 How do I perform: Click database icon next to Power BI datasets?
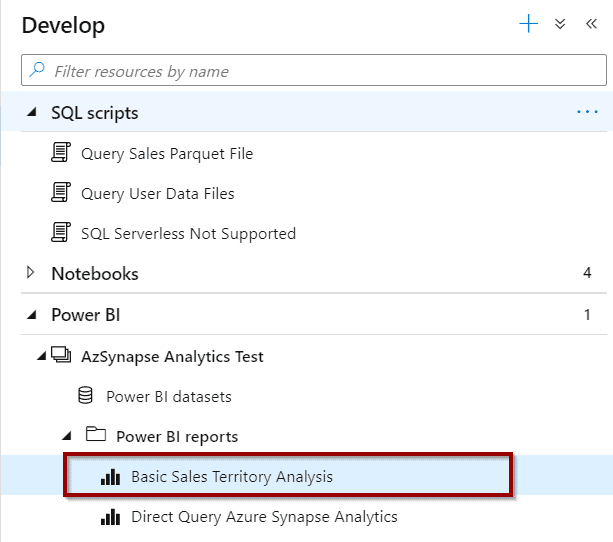point(85,395)
